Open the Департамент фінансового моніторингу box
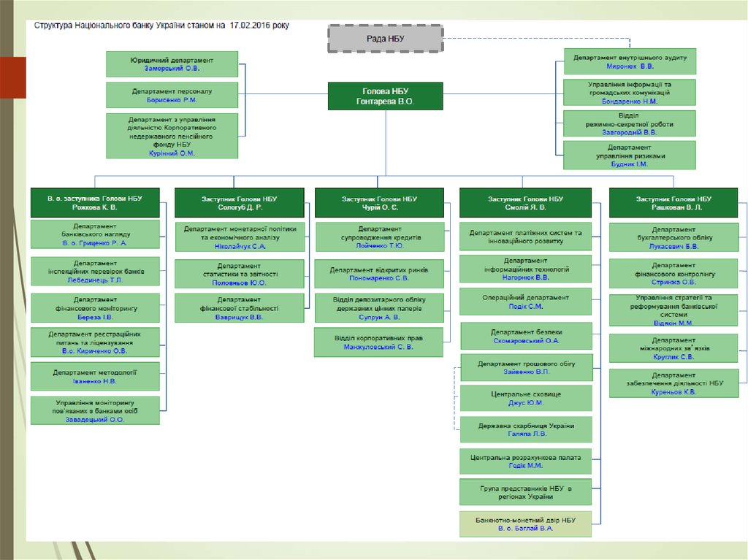Screen dimensions: 748x560 [x=95, y=308]
